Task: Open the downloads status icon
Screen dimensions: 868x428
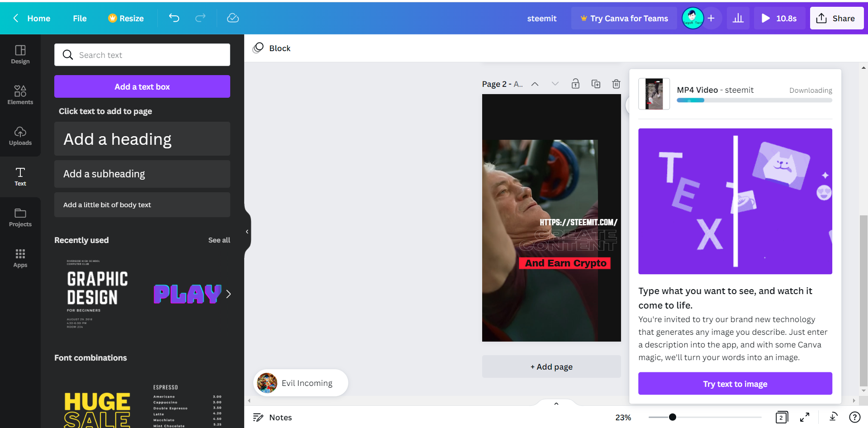Action: click(x=833, y=417)
